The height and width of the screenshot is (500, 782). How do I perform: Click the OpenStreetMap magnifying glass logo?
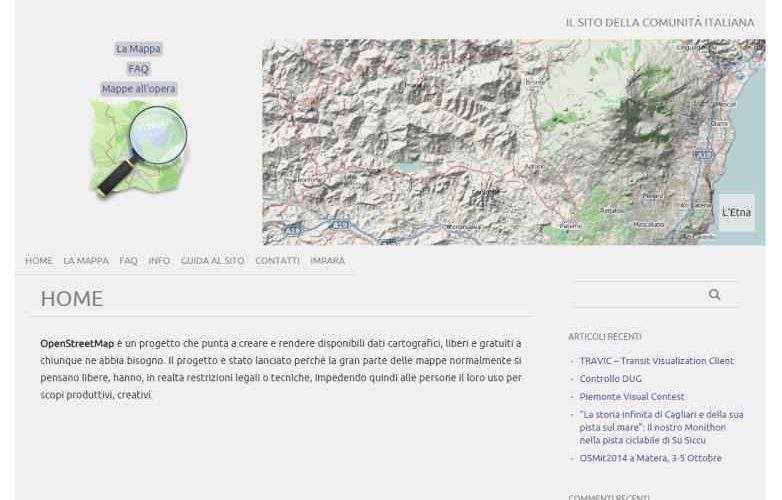pyautogui.click(x=139, y=149)
